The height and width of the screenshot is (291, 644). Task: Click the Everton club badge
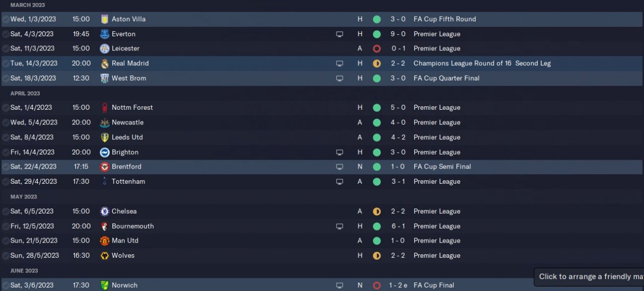105,34
